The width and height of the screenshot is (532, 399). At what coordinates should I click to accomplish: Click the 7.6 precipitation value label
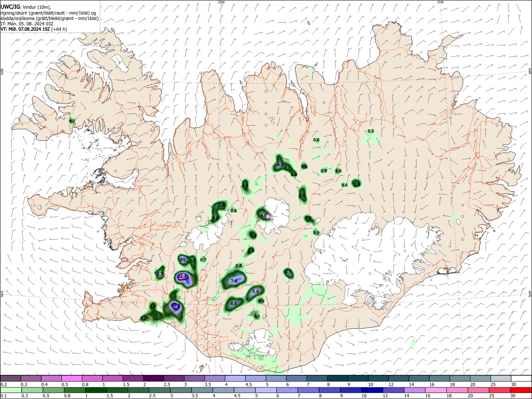[234, 281]
